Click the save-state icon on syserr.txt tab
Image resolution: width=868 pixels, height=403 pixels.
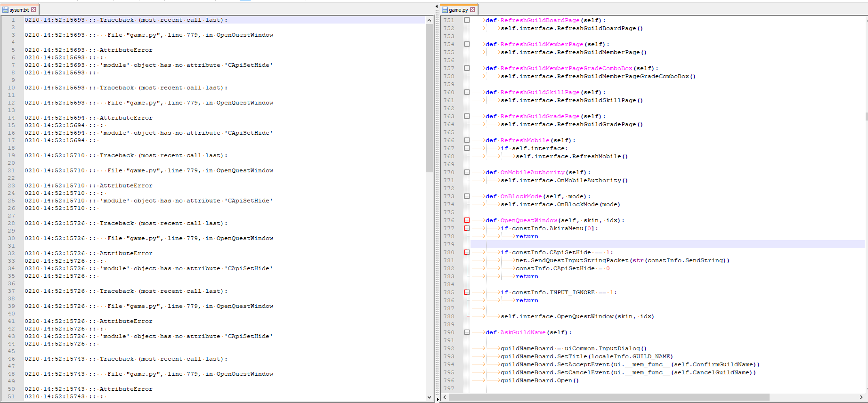click(x=6, y=9)
